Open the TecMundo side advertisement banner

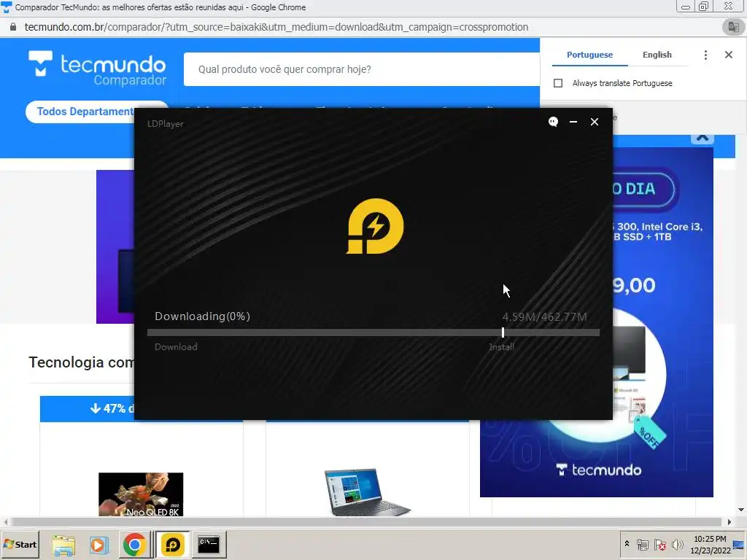coord(662,322)
